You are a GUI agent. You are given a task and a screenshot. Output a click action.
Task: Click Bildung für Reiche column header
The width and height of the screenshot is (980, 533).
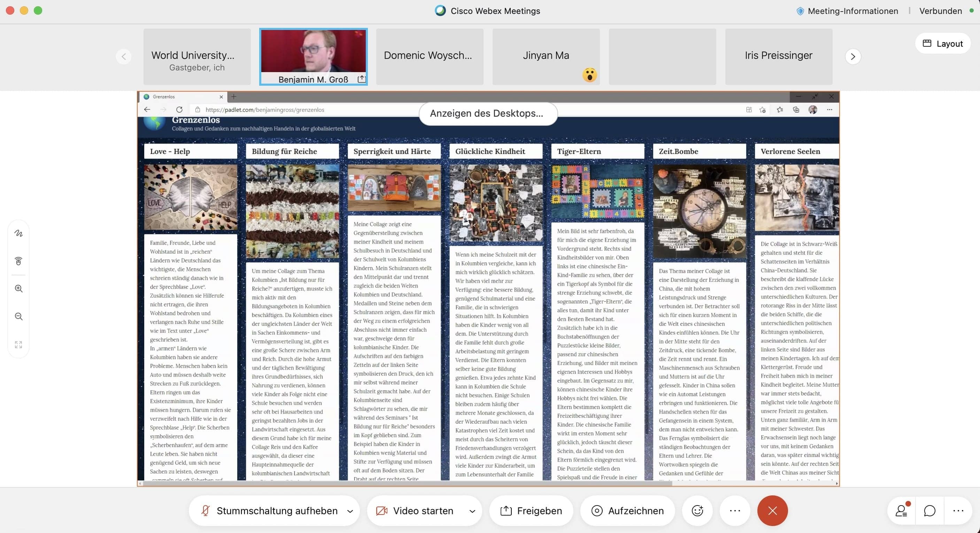coord(292,151)
